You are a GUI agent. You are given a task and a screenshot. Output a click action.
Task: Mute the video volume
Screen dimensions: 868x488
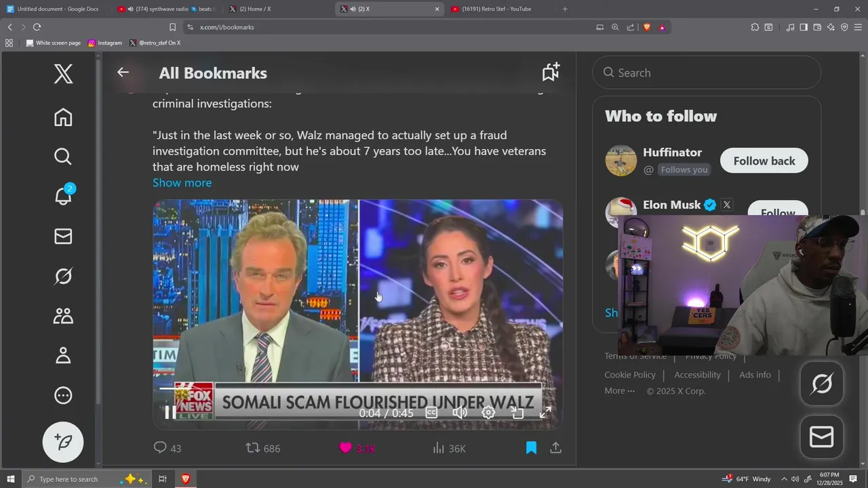(x=460, y=412)
